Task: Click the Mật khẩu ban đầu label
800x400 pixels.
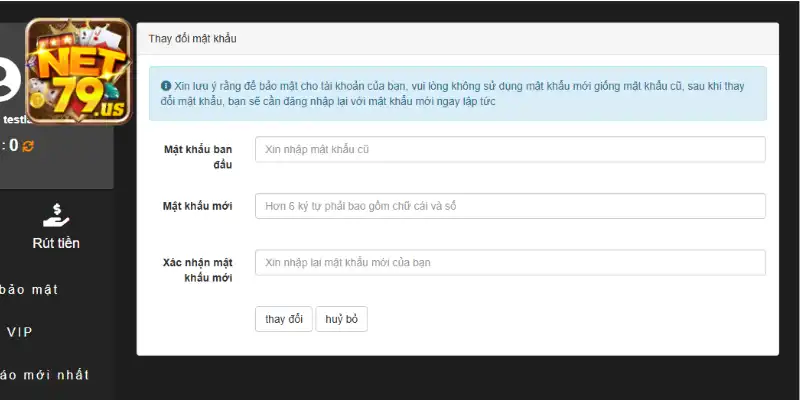Action: 198,157
